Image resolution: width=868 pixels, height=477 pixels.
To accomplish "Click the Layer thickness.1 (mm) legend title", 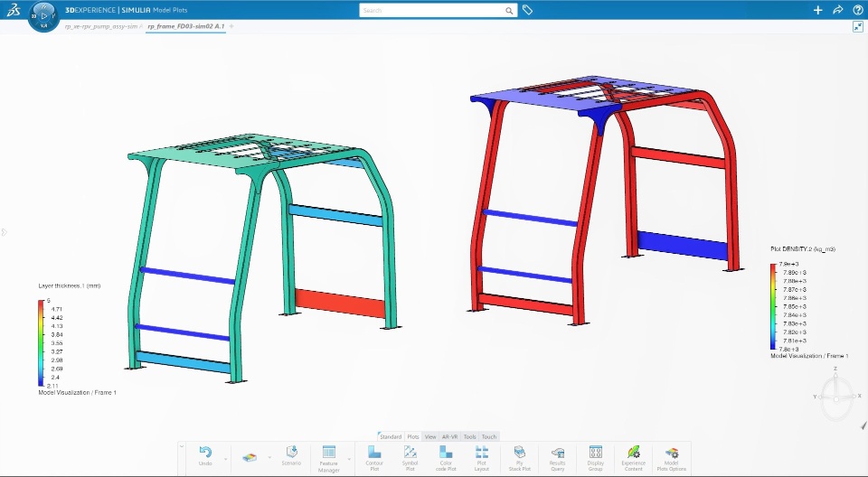I will pyautogui.click(x=70, y=286).
